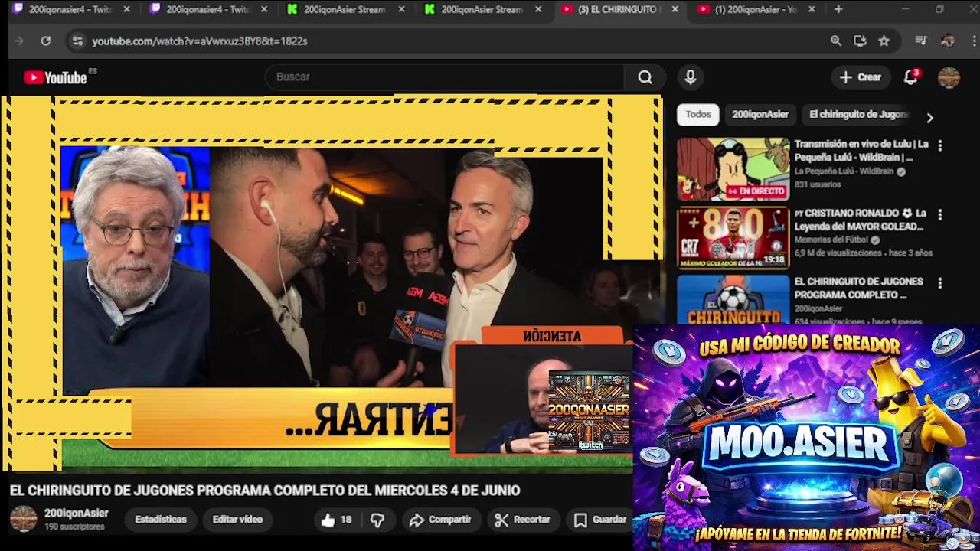Open the YouTube account avatar menu
Screen dimensions: 980x551
coord(949,77)
